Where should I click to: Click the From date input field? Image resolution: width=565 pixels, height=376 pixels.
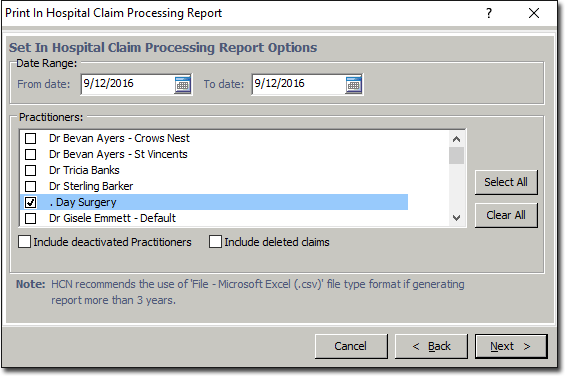128,84
